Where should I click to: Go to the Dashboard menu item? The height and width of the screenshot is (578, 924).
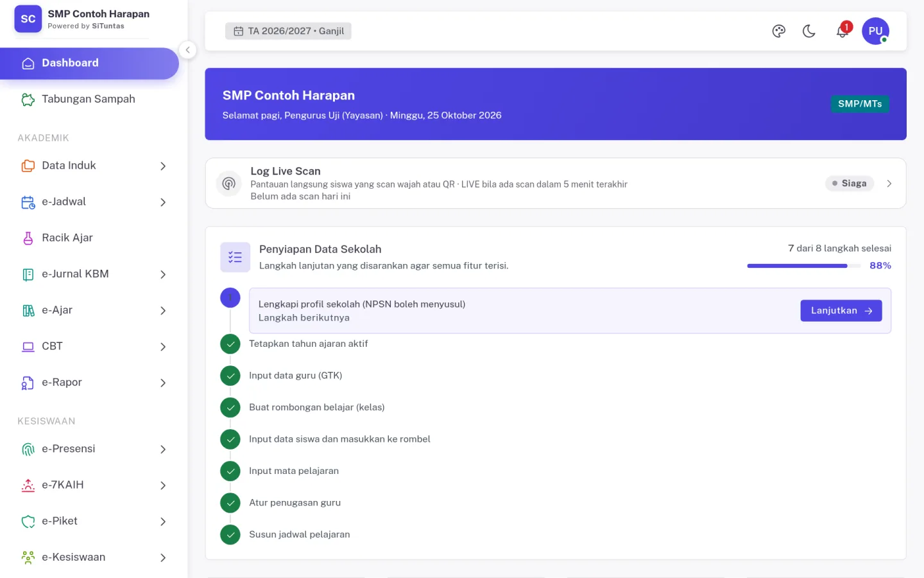(89, 63)
